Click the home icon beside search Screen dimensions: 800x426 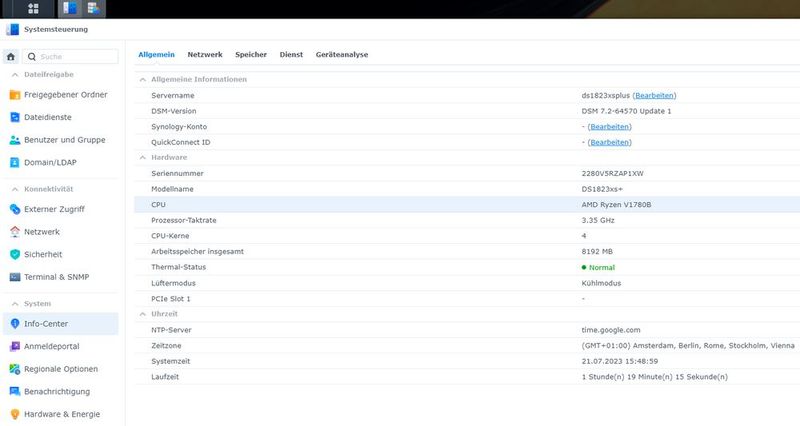[11, 57]
